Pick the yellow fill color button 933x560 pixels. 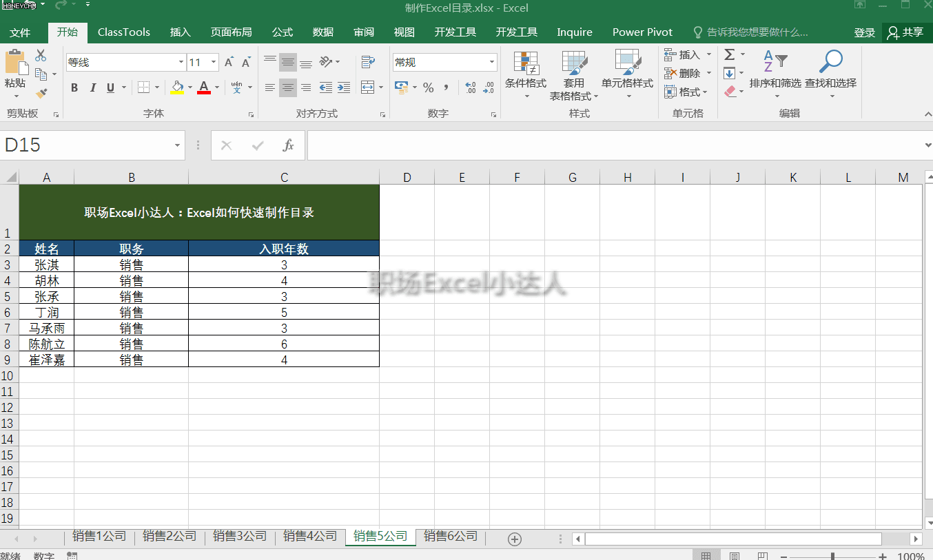click(x=177, y=87)
